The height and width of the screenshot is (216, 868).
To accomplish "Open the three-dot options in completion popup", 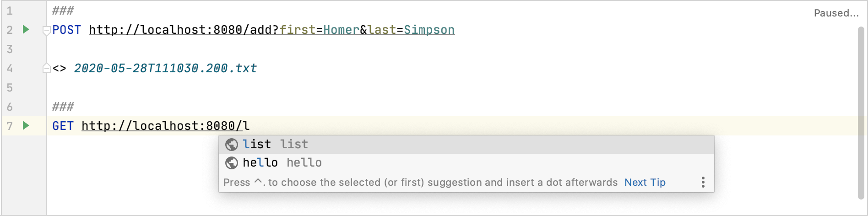I will point(703,183).
